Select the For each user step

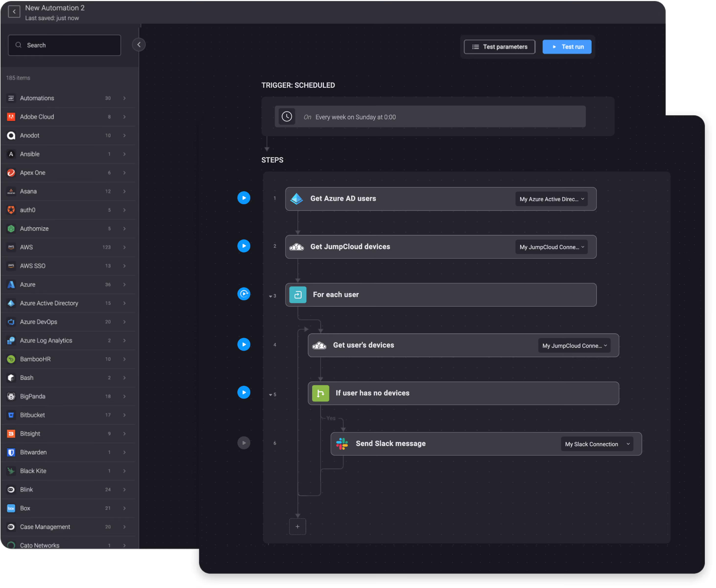pyautogui.click(x=441, y=295)
